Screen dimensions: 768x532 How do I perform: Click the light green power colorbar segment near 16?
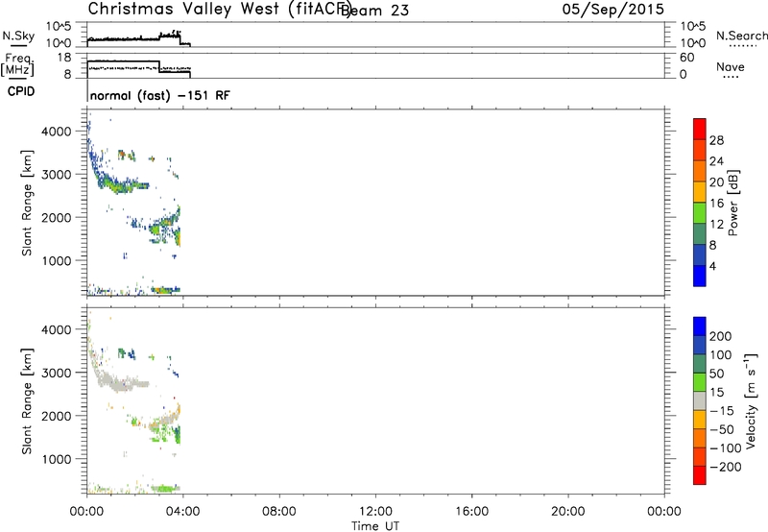click(x=700, y=213)
